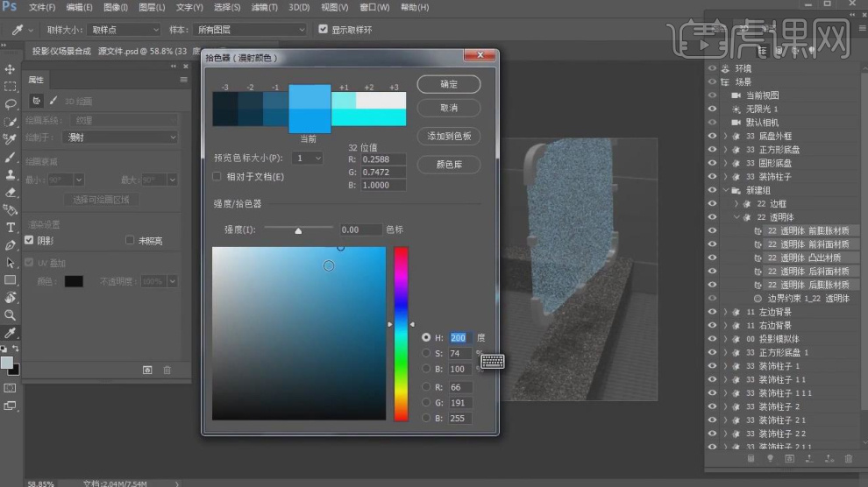Click the H hue value input field
868x487 pixels.
460,337
